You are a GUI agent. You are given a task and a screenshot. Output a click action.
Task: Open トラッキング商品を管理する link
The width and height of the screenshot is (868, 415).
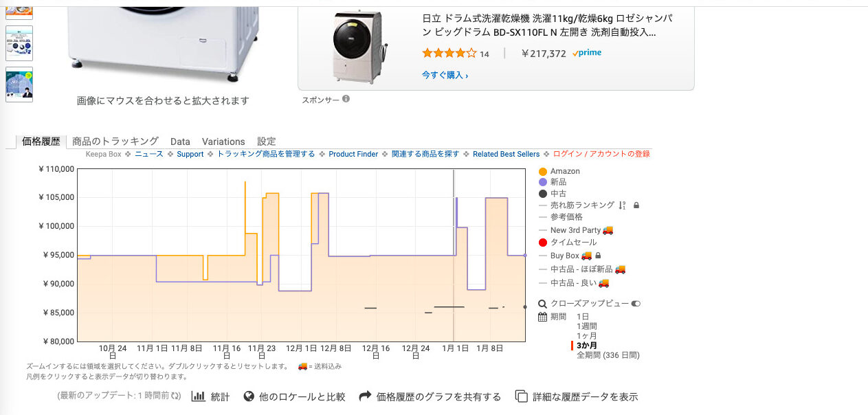tap(266, 154)
